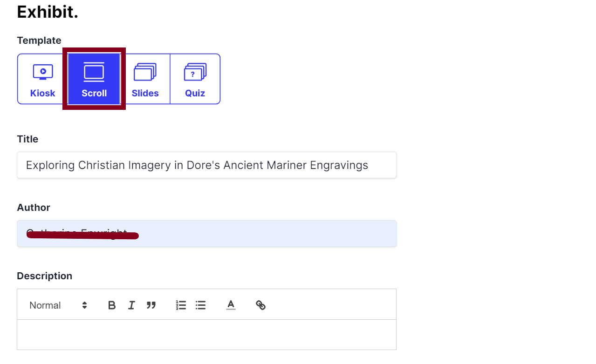Toggle bold formatting in Description
The width and height of the screenshot is (596, 364).
(112, 305)
